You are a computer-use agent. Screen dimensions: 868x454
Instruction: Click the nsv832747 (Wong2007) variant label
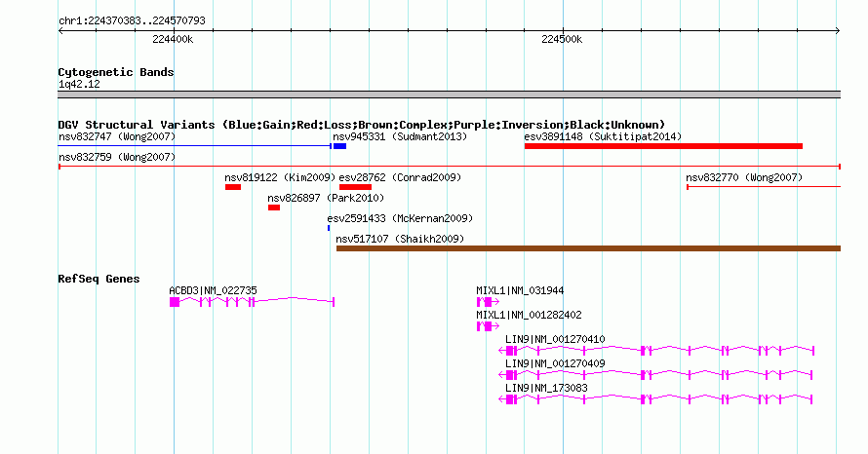click(117, 136)
